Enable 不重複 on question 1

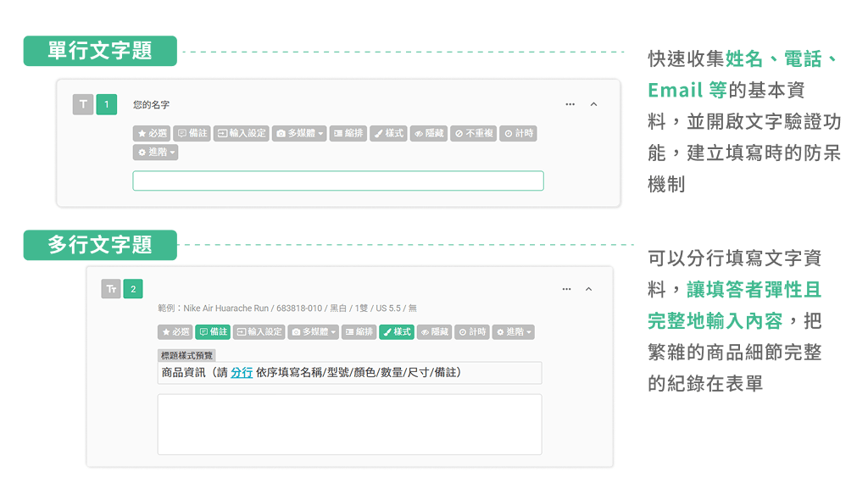pos(473,133)
